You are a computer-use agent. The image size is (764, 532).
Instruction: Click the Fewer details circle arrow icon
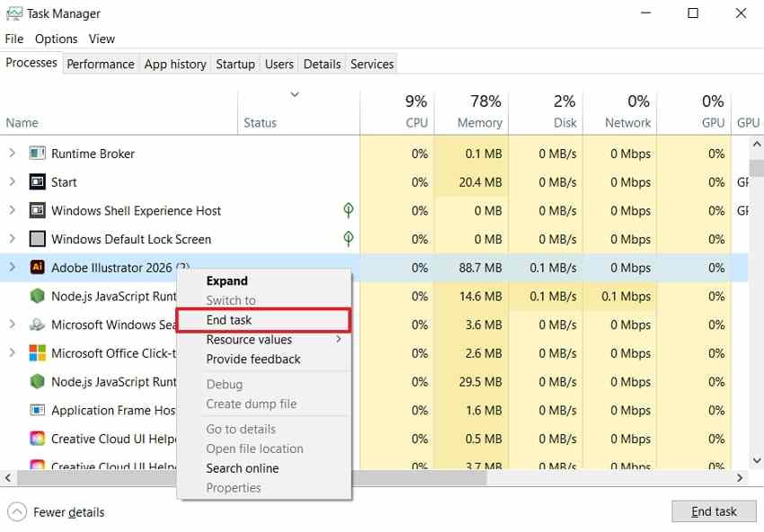(x=17, y=512)
